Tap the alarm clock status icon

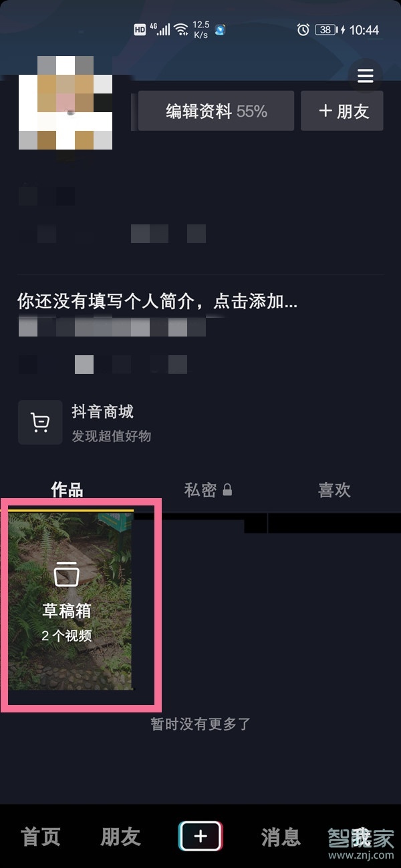coord(303,29)
